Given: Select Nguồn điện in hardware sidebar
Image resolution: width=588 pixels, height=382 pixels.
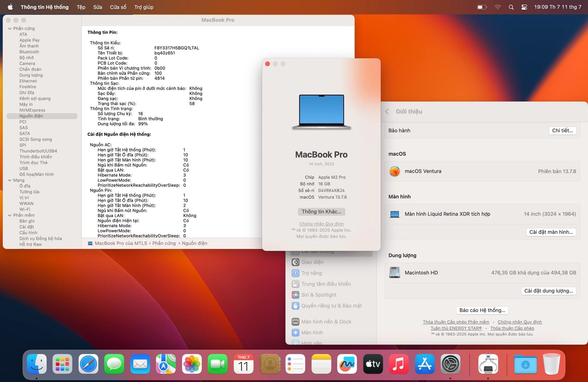Looking at the screenshot, I should click(42, 116).
